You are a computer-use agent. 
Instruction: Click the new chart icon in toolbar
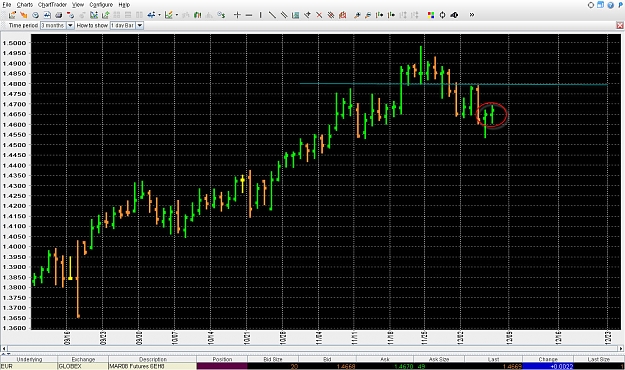12,15
